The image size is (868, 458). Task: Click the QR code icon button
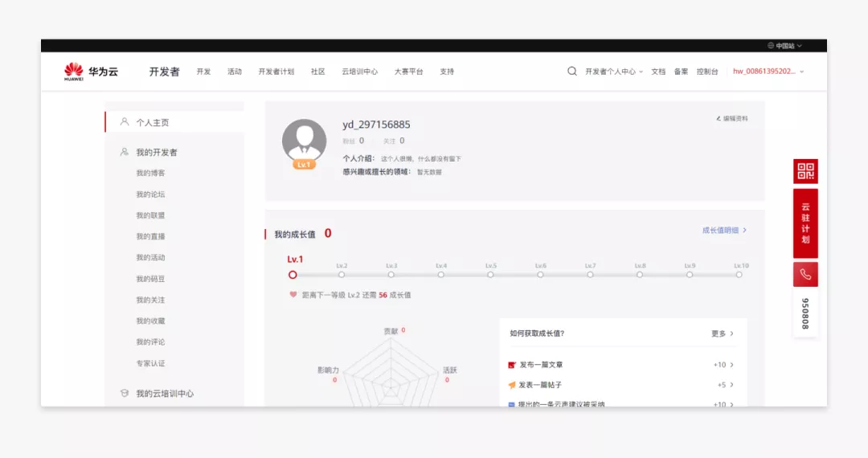(805, 171)
